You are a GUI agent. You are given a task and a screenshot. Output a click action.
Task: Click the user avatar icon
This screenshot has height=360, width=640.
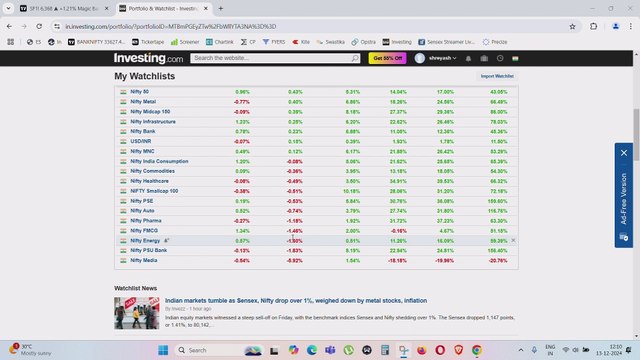pos(420,58)
